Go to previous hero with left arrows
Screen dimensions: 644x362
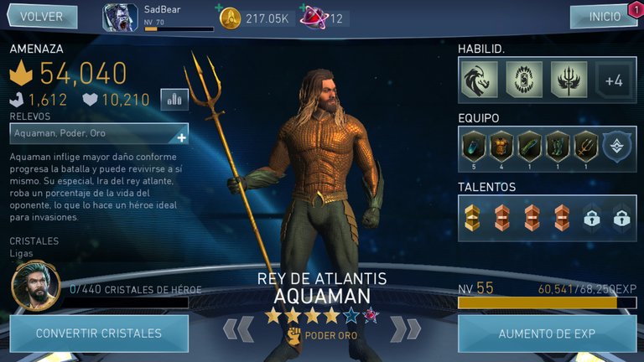[238, 329]
